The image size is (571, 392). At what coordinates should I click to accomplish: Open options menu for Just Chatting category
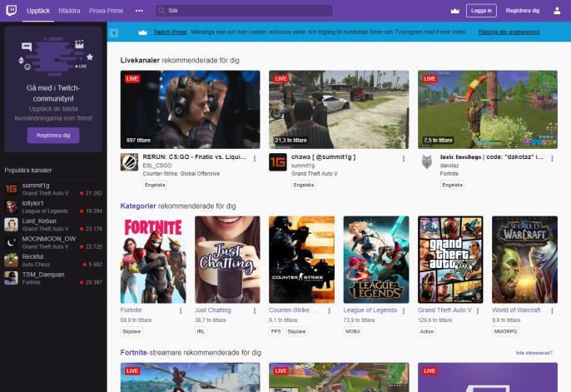tap(255, 310)
